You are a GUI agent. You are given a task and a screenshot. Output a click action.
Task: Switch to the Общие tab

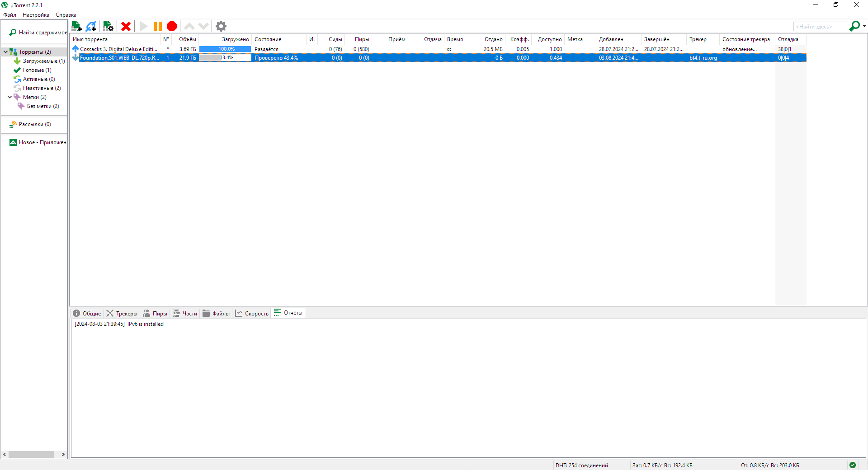(x=87, y=313)
